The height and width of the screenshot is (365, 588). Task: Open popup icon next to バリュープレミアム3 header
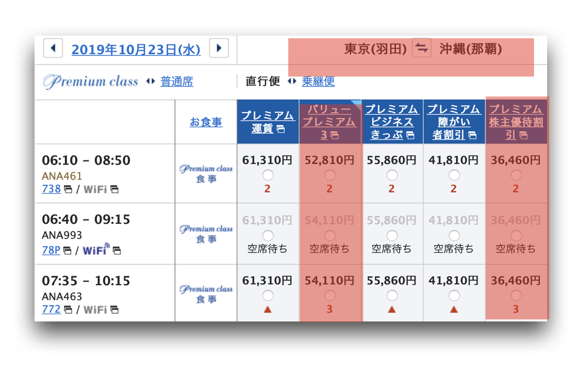[334, 135]
